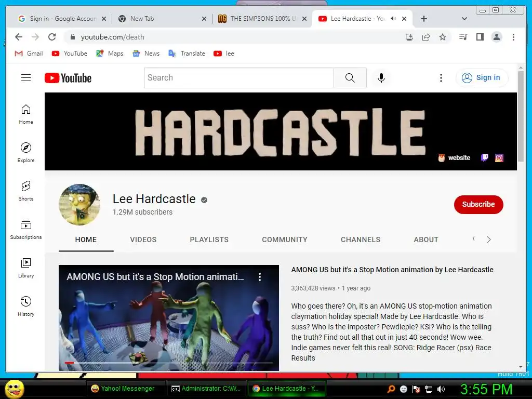
Task: Switch to the ABOUT tab
Action: pyautogui.click(x=426, y=240)
